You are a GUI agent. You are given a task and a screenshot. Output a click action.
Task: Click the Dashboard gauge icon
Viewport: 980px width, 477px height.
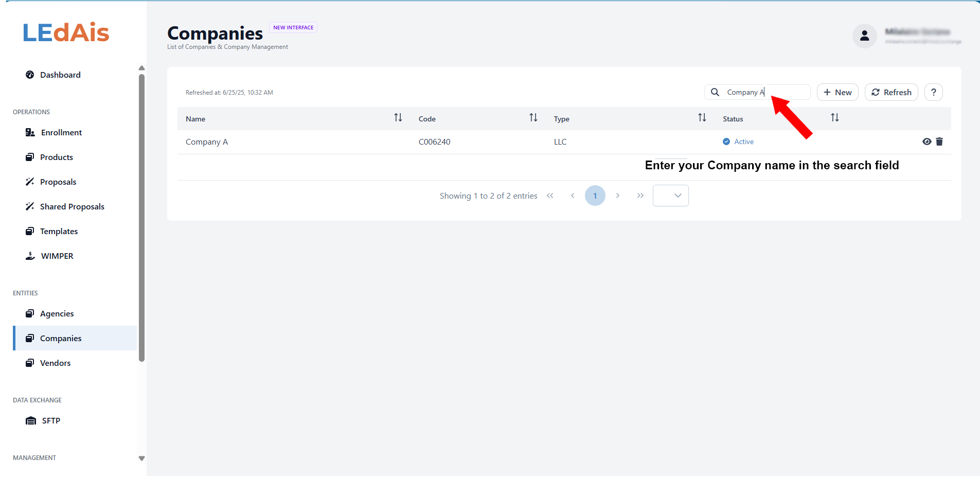(30, 75)
